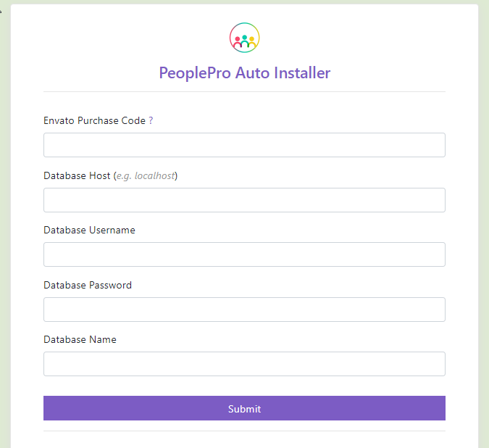Click the Database Password label
Image resolution: width=489 pixels, height=448 pixels.
88,286
